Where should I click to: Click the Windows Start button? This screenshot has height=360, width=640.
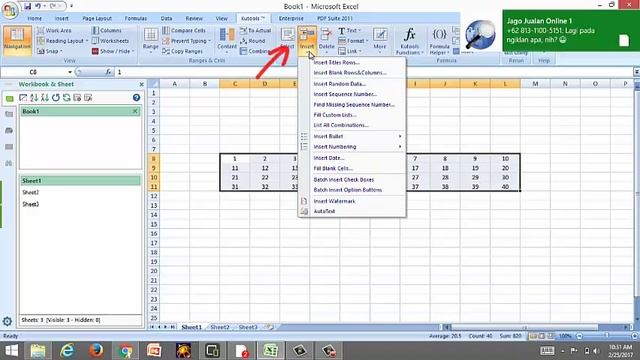tap(11, 350)
